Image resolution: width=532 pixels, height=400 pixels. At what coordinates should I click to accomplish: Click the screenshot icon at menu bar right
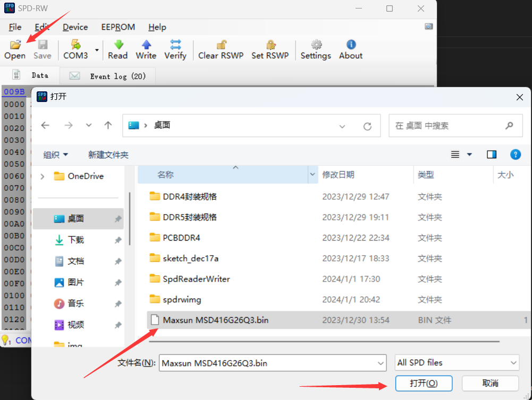click(x=429, y=27)
